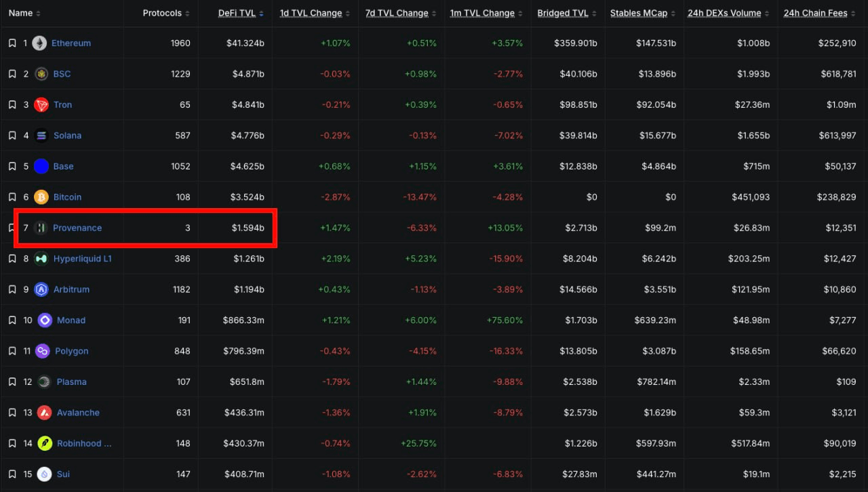Toggle the bookmark for Hyperliquid L1
Image resolution: width=868 pixels, height=492 pixels.
[12, 259]
